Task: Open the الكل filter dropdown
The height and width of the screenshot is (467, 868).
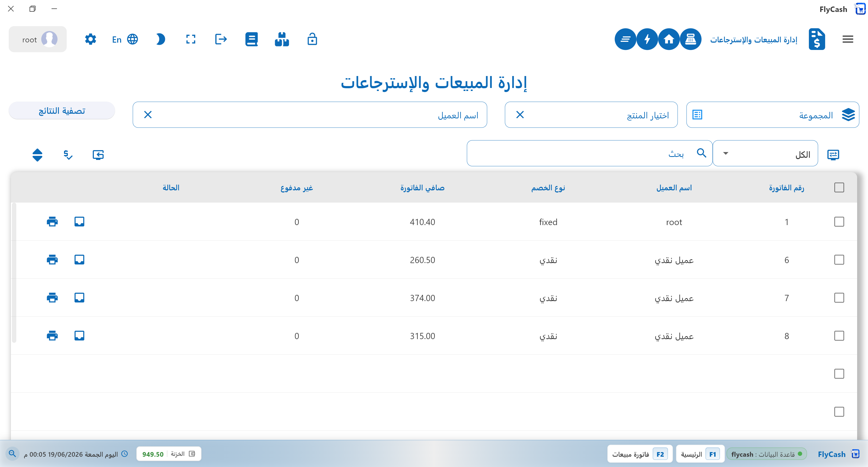Action: (x=765, y=153)
